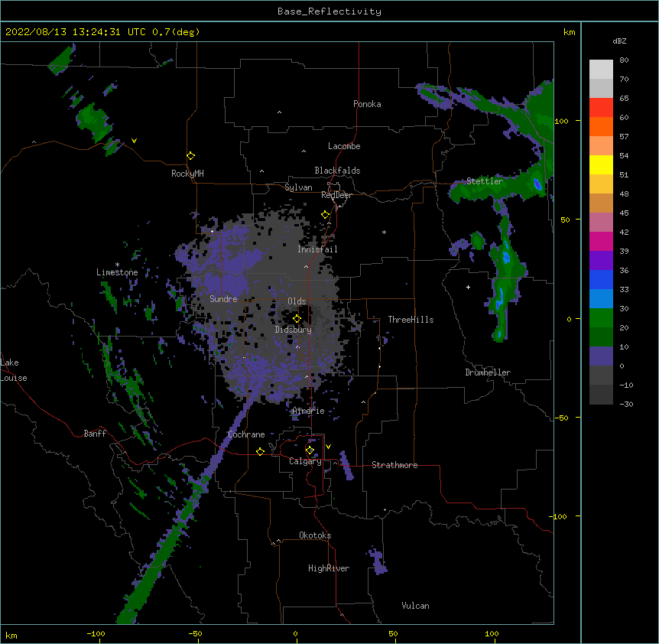Image resolution: width=659 pixels, height=644 pixels.
Task: Click the -50 tick on the right axis
Action: pos(561,418)
